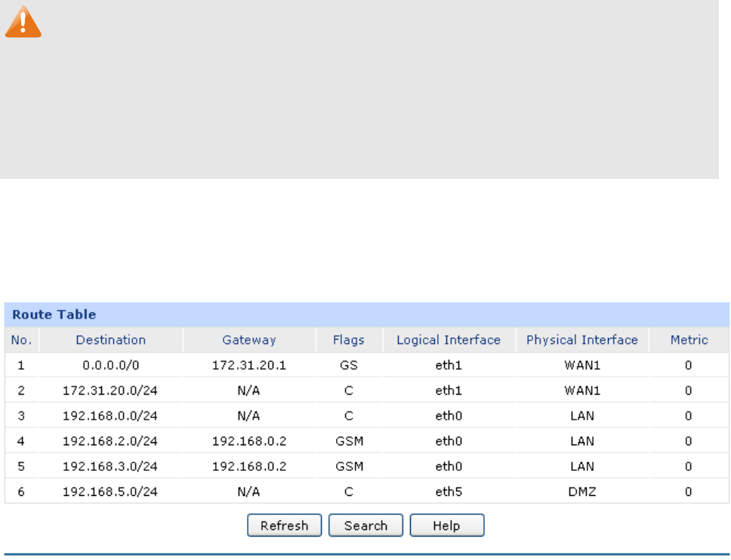Click WAN1 in row 2

(582, 390)
